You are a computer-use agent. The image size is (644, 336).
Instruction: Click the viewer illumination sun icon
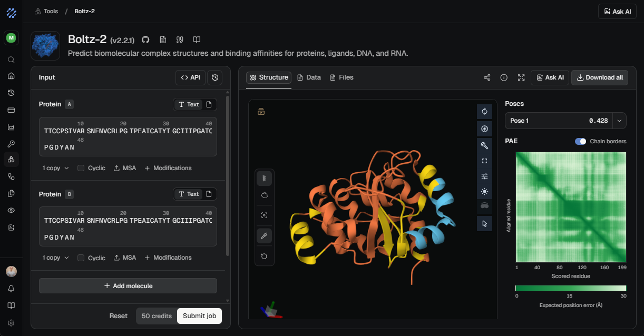484,191
